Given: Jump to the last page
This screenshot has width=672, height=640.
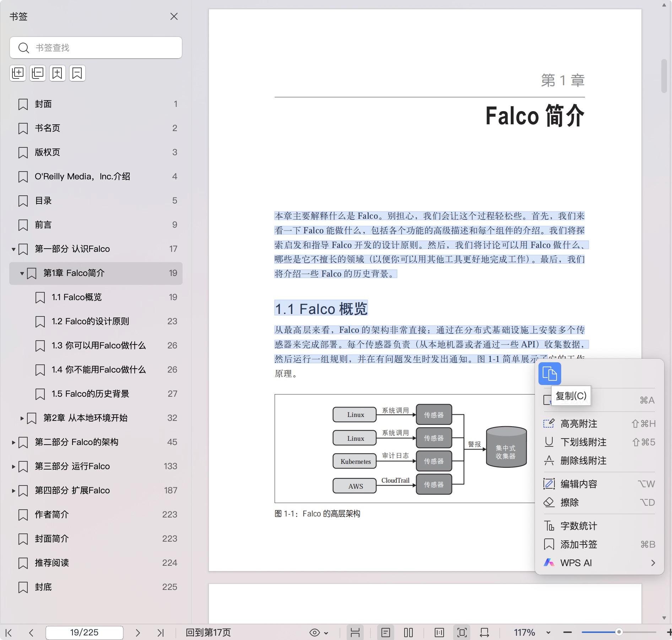Looking at the screenshot, I should (161, 633).
